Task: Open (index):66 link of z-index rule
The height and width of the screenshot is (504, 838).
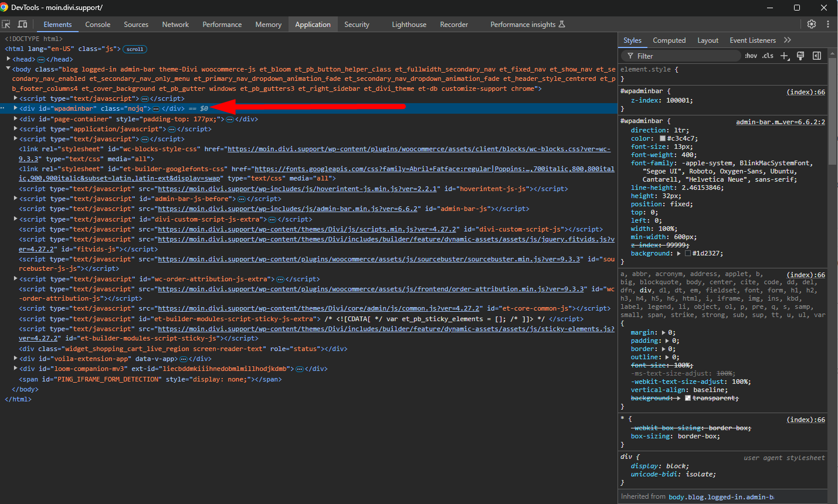Action: (x=806, y=92)
